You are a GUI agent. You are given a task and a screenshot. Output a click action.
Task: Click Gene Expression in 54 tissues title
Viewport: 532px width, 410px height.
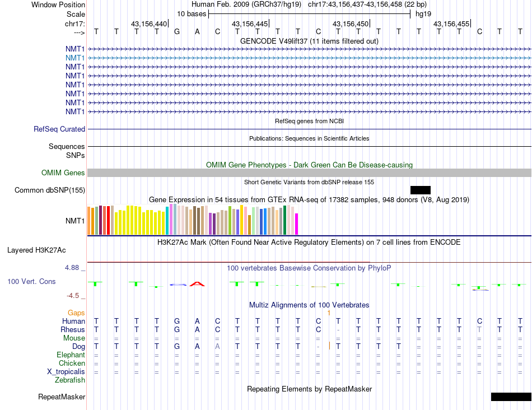click(x=309, y=199)
